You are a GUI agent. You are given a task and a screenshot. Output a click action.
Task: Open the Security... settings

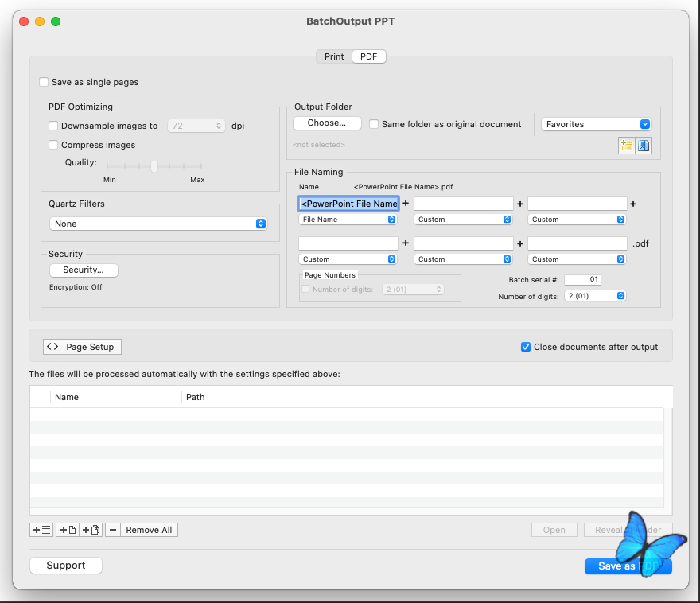pyautogui.click(x=84, y=270)
